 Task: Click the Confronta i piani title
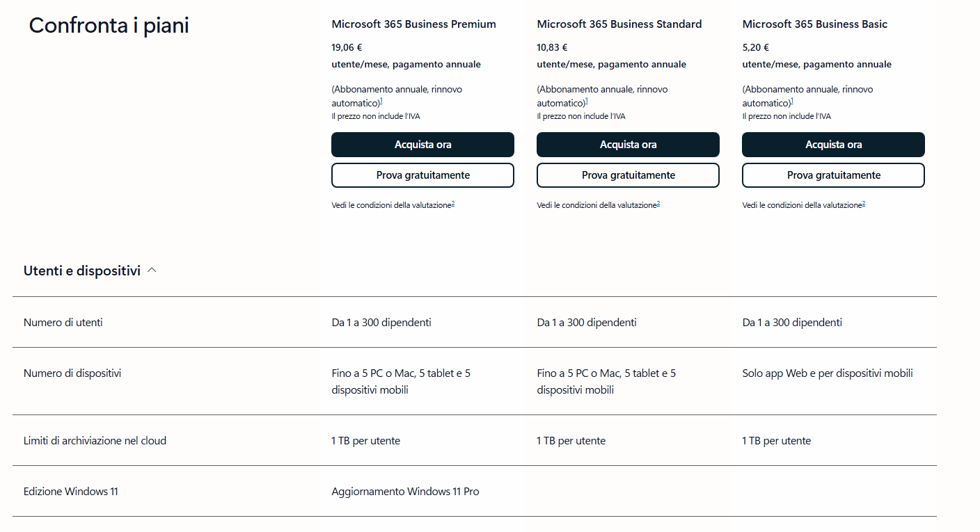(x=109, y=26)
